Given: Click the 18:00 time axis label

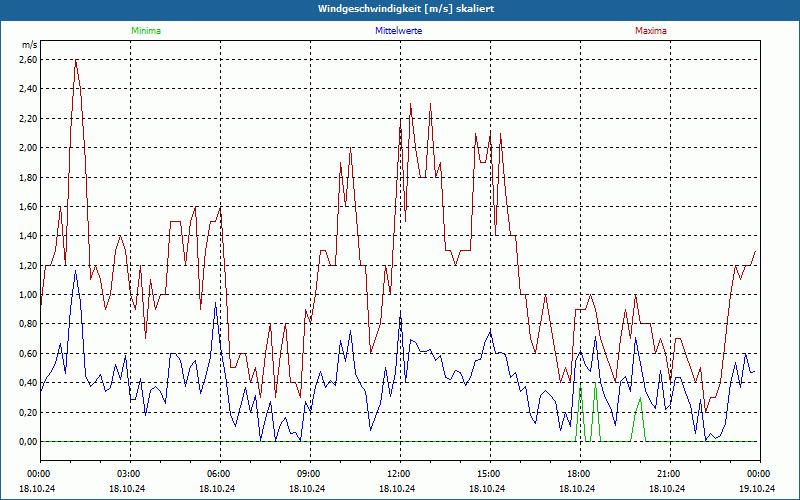Looking at the screenshot, I should coord(580,474).
